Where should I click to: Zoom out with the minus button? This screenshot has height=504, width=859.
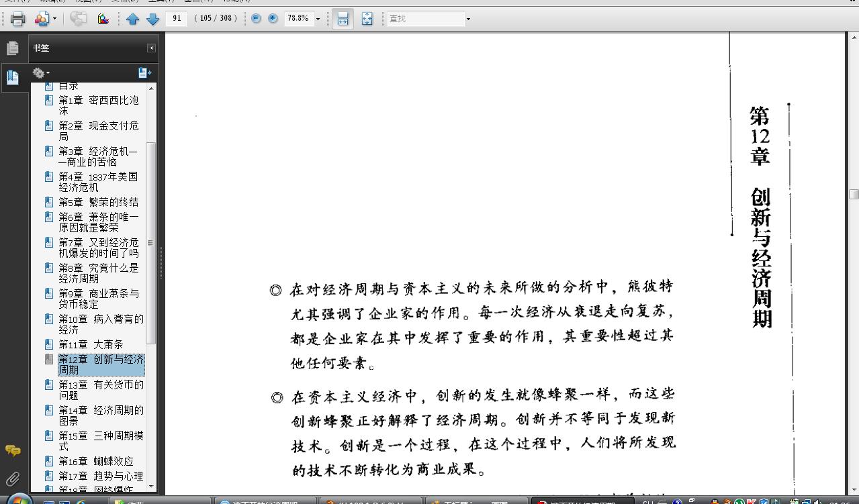256,19
